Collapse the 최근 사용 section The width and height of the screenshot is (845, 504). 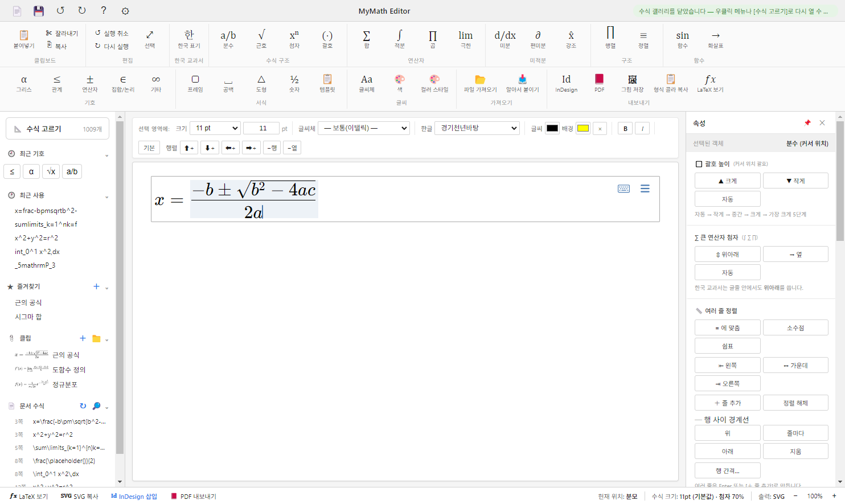click(106, 196)
